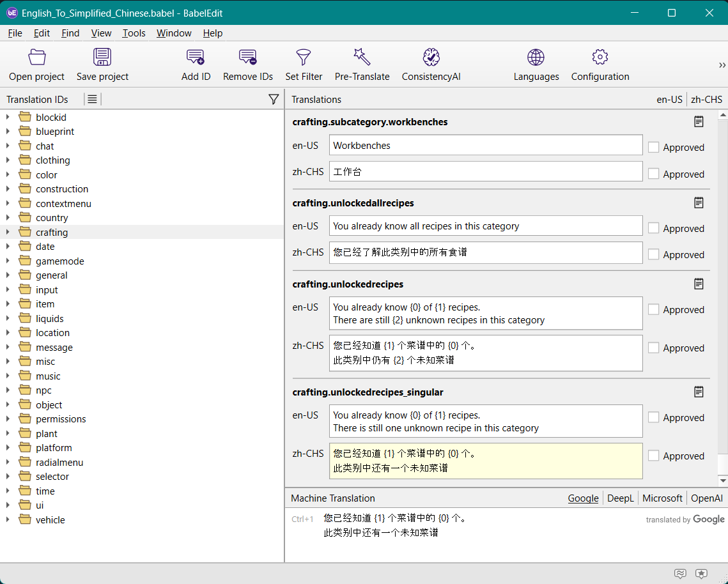The height and width of the screenshot is (584, 728).
Task: Click the toolbar overflow chevron
Action: pyautogui.click(x=722, y=65)
